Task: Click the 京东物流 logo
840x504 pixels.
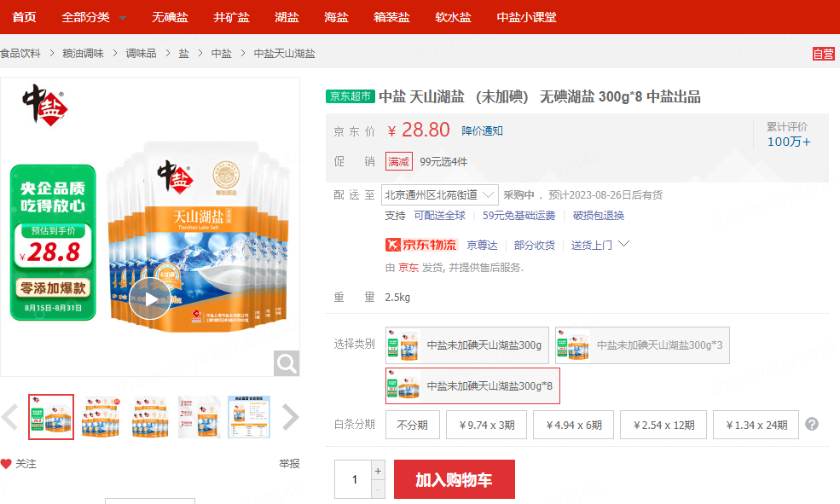Action: pyautogui.click(x=421, y=246)
